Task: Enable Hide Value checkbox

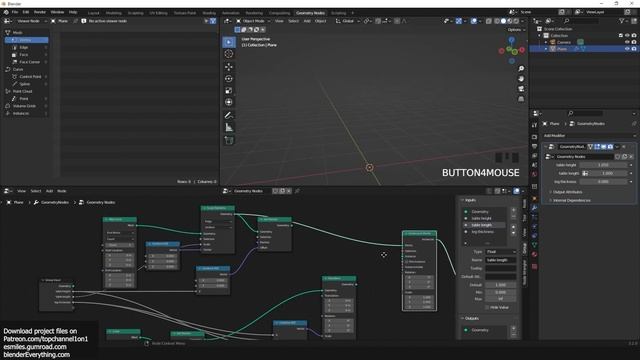Action: tap(487, 307)
